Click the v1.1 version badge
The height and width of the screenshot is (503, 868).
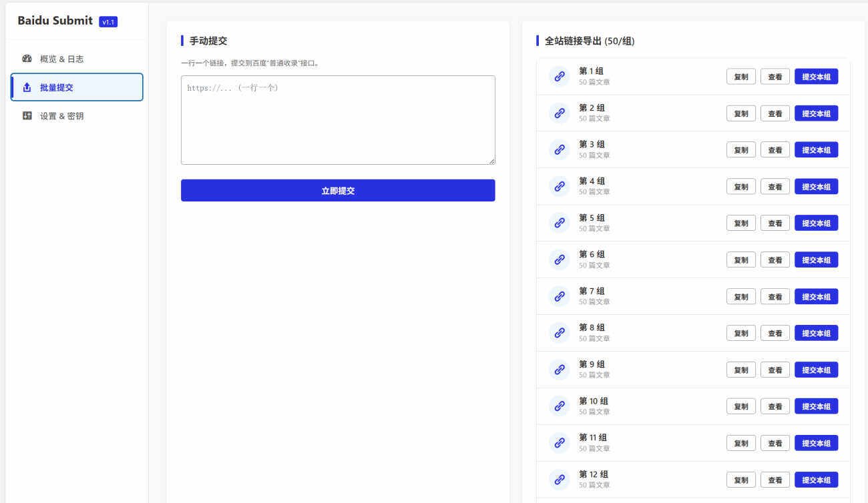(108, 22)
